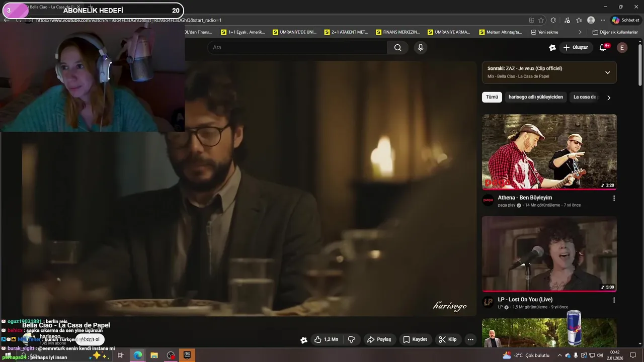Viewport: 644px width, 362px height.
Task: Click the Kaydet save button
Action: [416, 339]
